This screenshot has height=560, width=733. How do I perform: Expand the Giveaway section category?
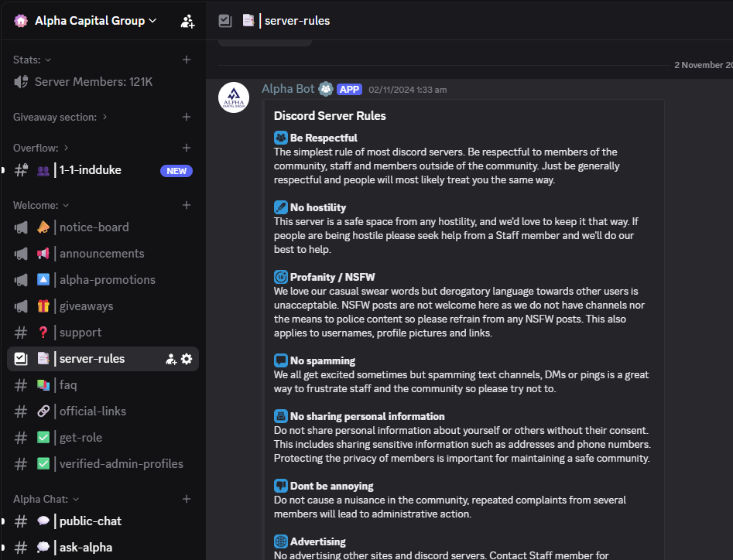pyautogui.click(x=60, y=118)
